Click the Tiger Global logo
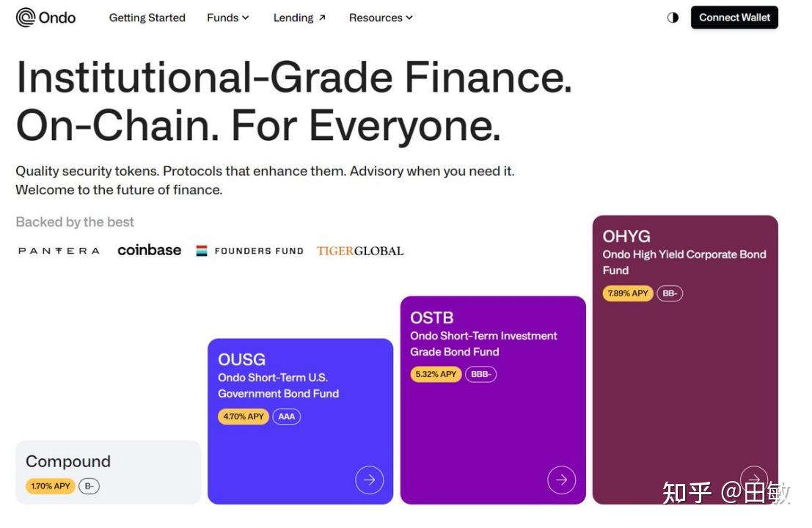Viewport: 812px width, 528px height. (359, 251)
